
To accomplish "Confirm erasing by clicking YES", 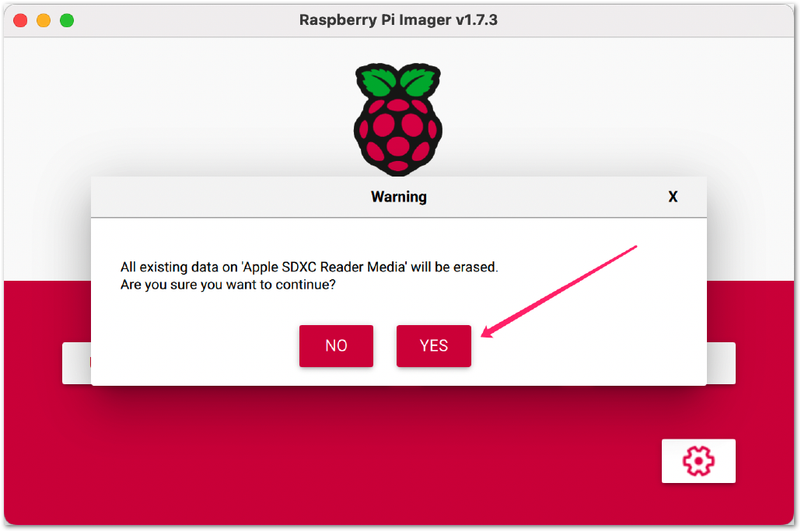I will (x=434, y=345).
